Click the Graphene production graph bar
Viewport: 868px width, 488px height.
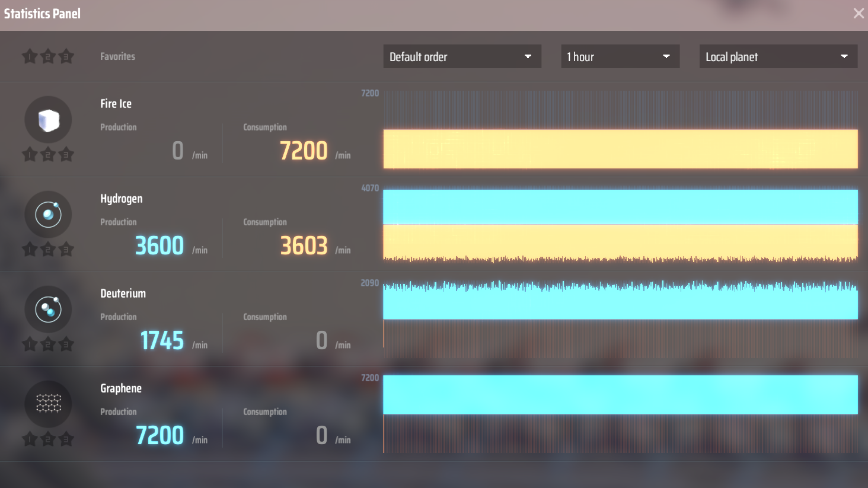[620, 394]
